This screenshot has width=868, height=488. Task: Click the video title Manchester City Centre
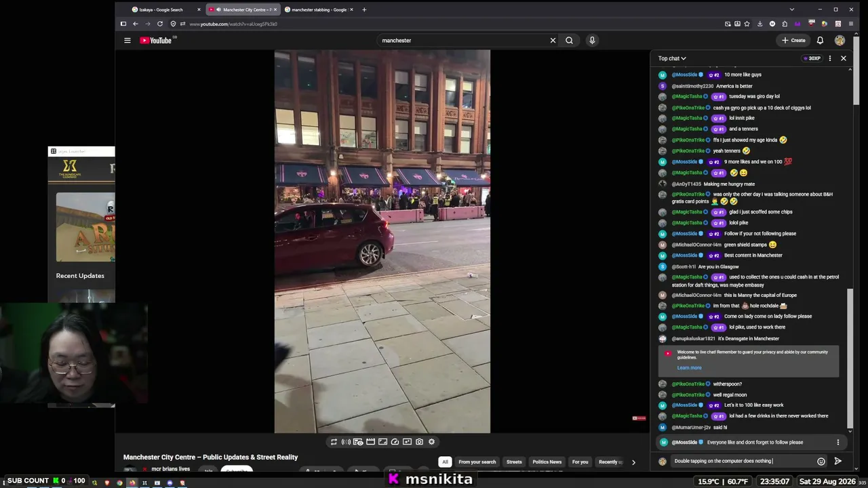pos(210,457)
